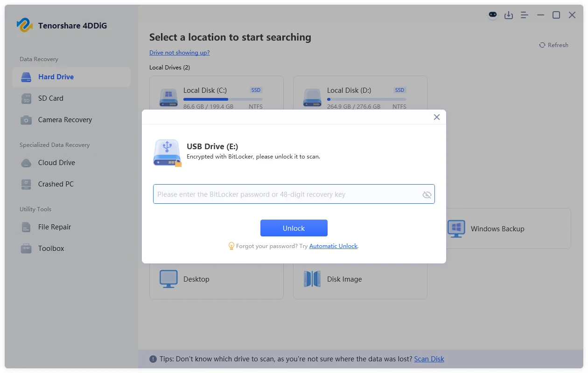
Task: Click the Scan Disk link in the tips bar
Action: [428, 359]
